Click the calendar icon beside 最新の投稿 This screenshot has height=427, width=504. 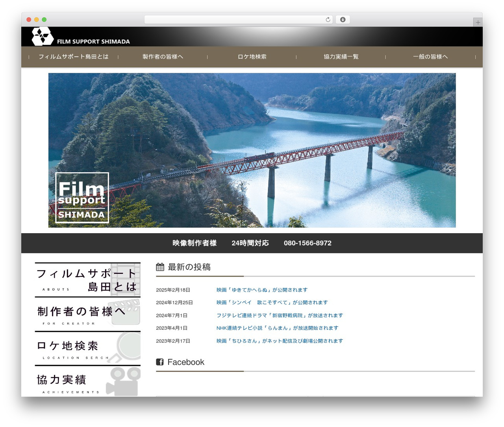tap(160, 267)
